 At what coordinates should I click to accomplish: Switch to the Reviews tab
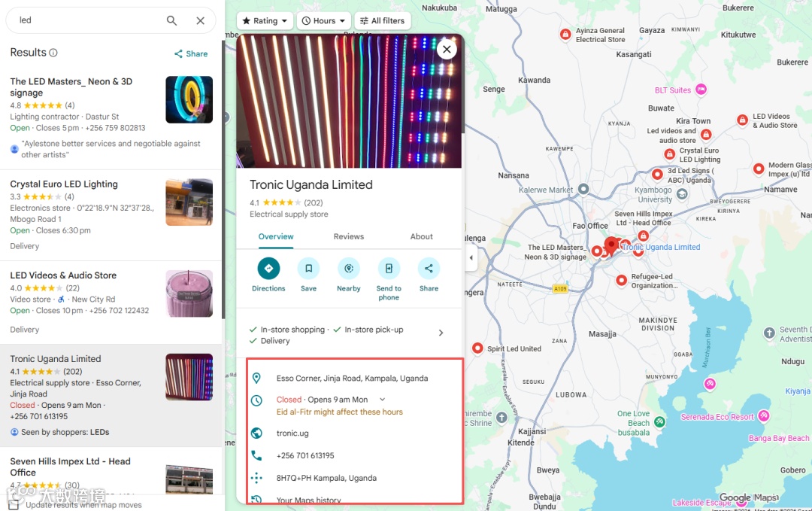point(349,236)
